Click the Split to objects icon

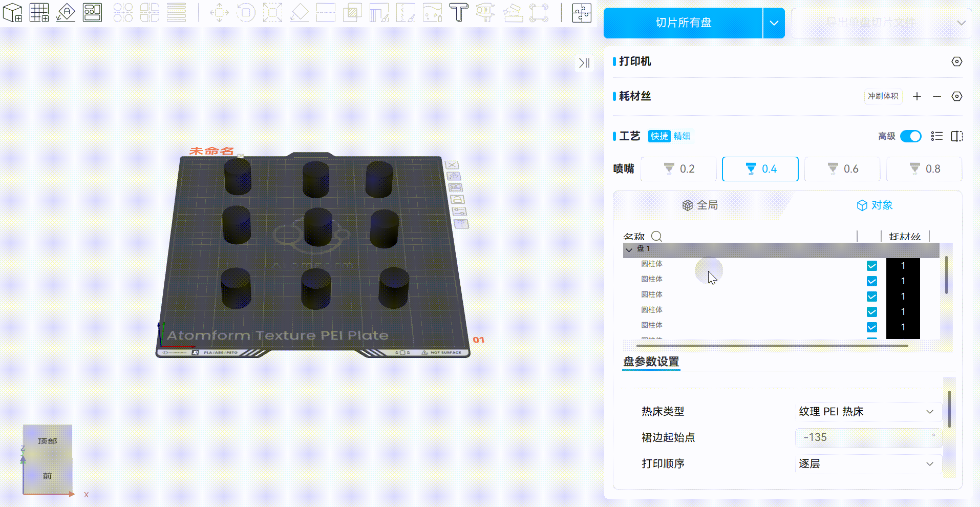pyautogui.click(x=123, y=12)
